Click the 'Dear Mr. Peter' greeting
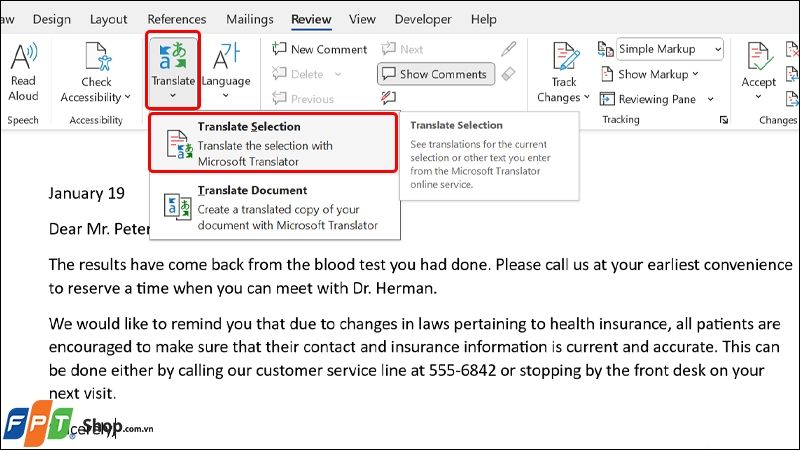The width and height of the screenshot is (800, 450). click(99, 229)
